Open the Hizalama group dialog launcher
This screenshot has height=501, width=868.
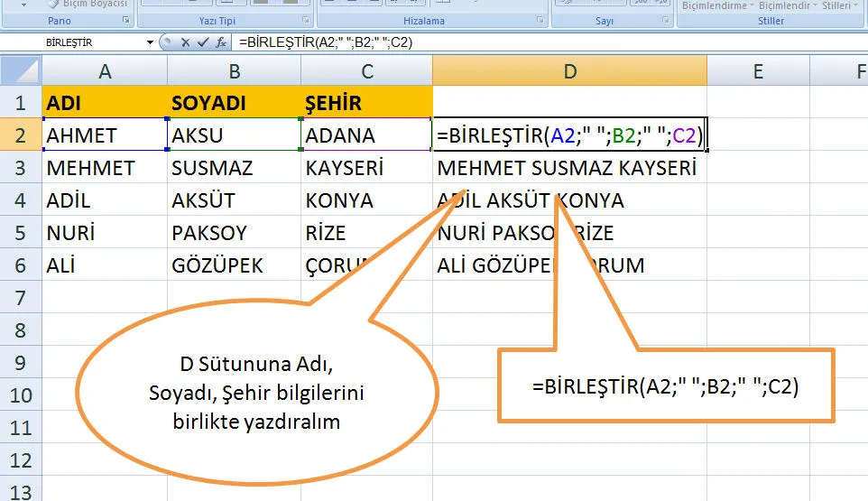(540, 21)
